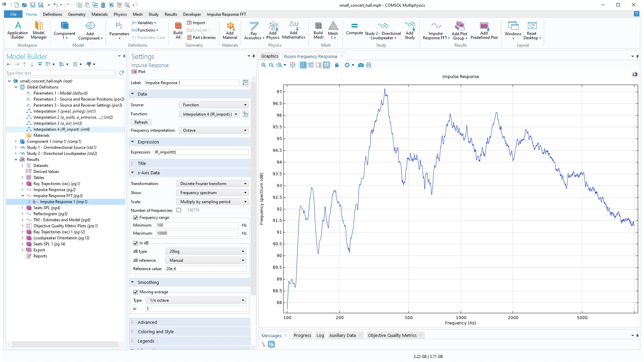This screenshot has height=362, width=644.
Task: Take a snapshot with the camera icon
Action: coord(361,65)
